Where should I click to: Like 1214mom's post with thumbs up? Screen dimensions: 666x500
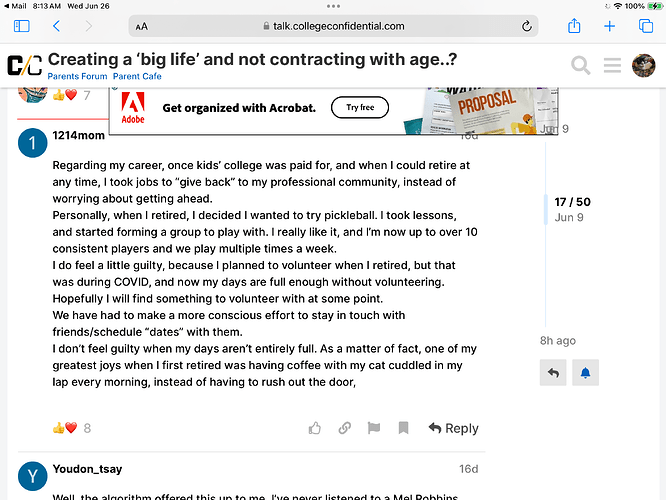click(315, 428)
